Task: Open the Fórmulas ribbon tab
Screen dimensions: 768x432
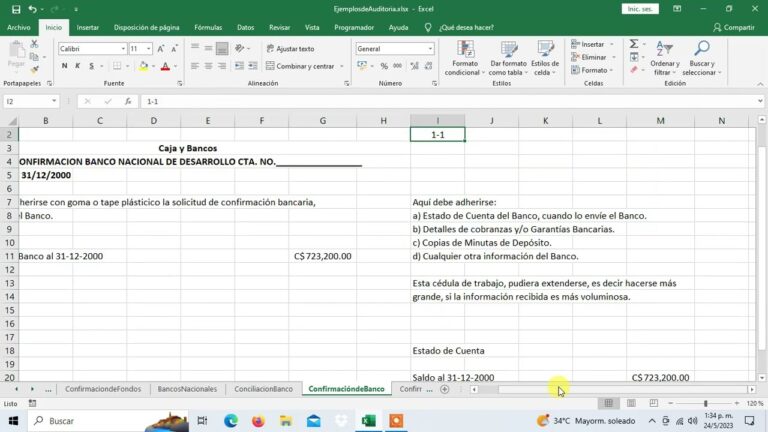Action: [208, 27]
